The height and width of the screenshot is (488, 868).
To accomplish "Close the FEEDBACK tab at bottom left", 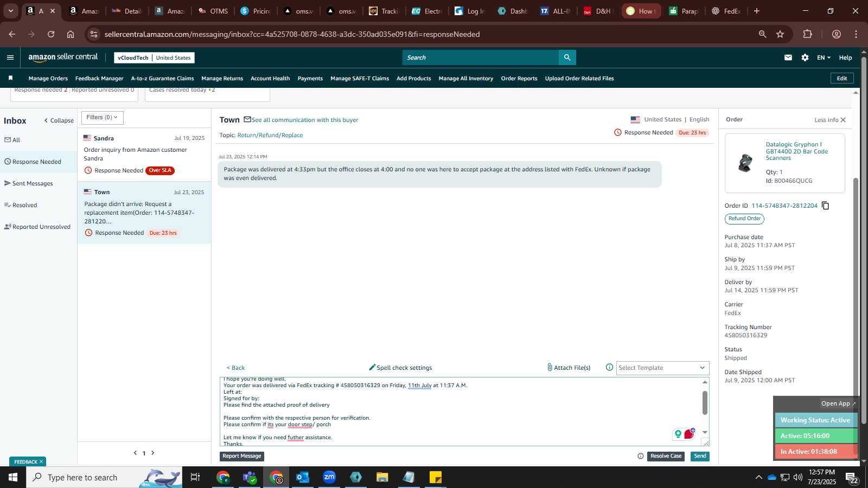I will pyautogui.click(x=41, y=461).
